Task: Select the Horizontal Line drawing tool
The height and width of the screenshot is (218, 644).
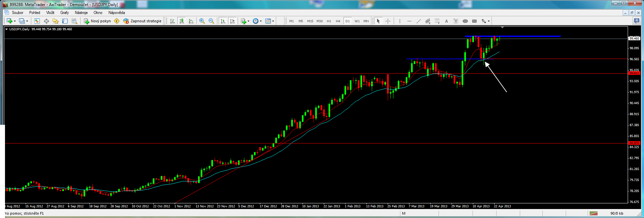Action: pos(409,21)
